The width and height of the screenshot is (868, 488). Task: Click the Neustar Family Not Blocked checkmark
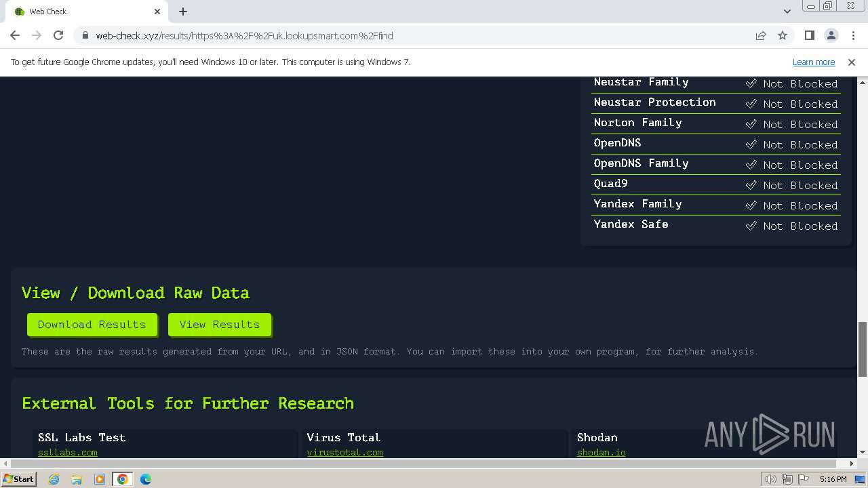(x=751, y=83)
